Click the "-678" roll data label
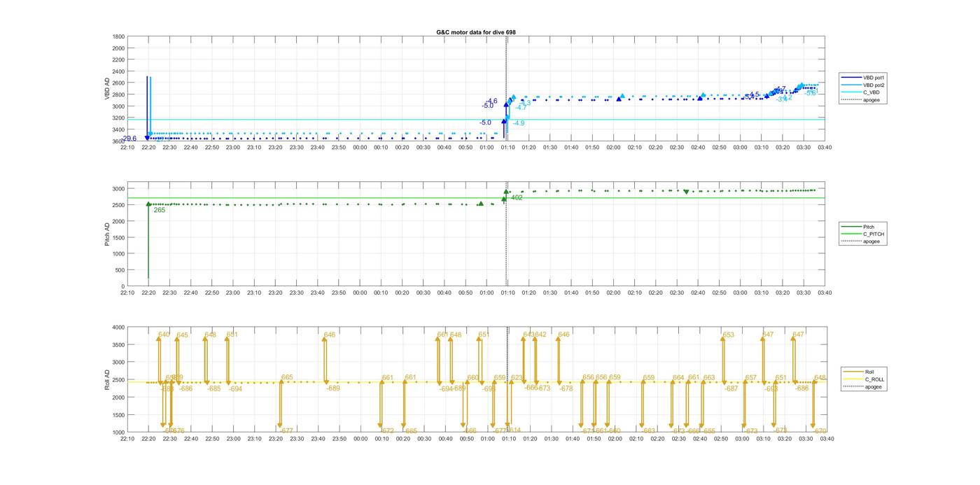The width and height of the screenshot is (980, 485). click(x=566, y=388)
